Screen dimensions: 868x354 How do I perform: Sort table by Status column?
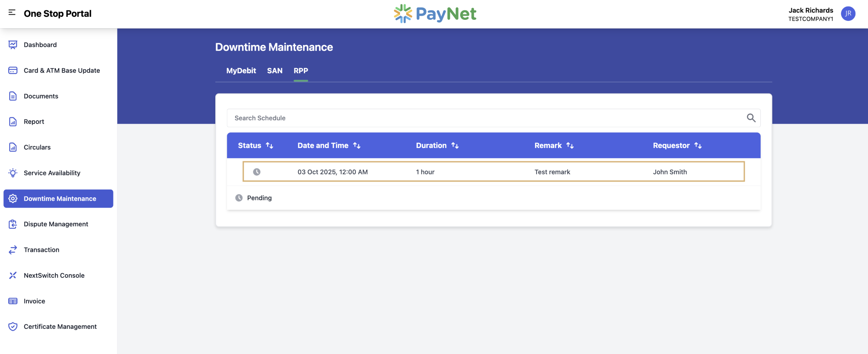[269, 145]
